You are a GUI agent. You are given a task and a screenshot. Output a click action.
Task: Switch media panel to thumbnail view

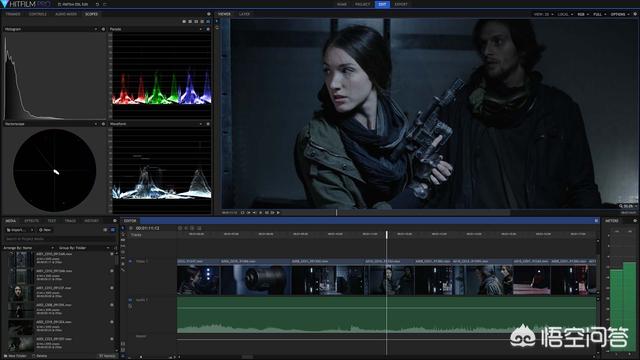pos(113,230)
